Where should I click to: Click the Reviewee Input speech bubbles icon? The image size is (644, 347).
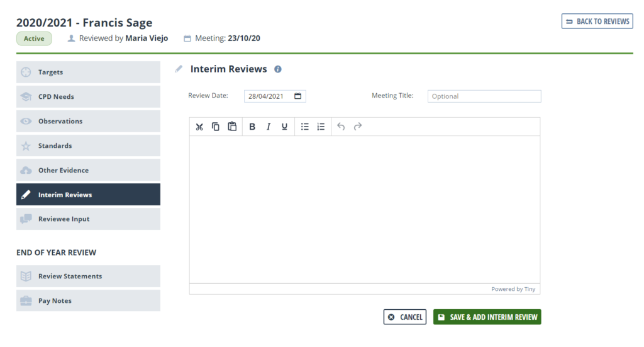(x=26, y=219)
